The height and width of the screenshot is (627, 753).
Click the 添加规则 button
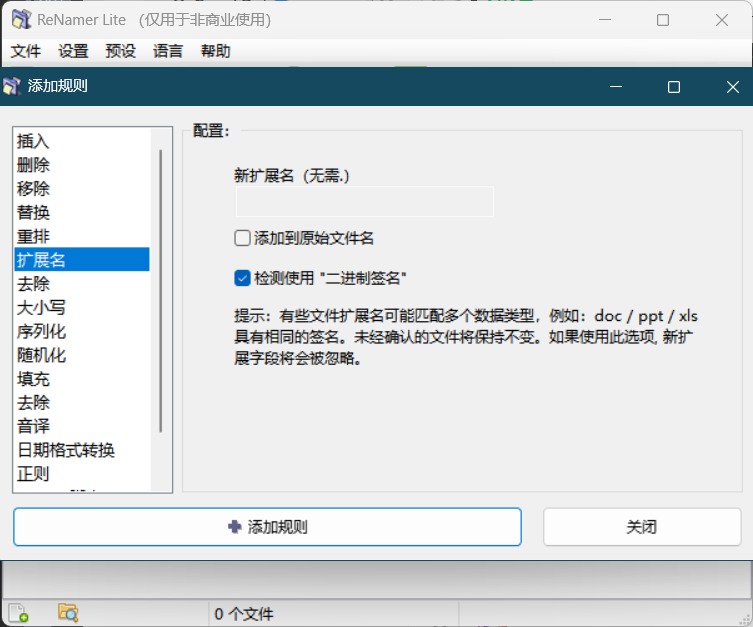coord(267,527)
